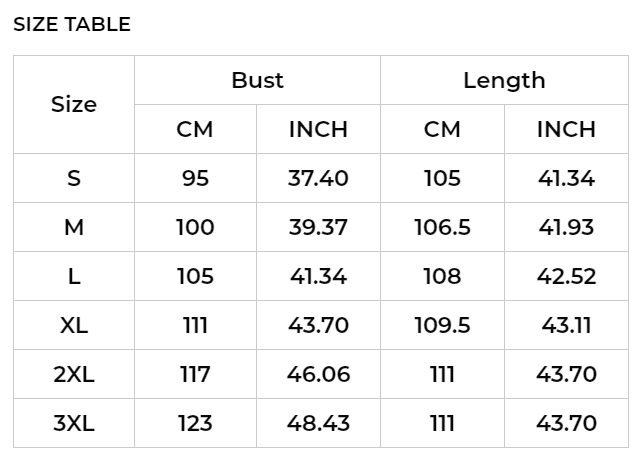Click the bust value 95 cell
The height and width of the screenshot is (469, 637).
tap(195, 178)
